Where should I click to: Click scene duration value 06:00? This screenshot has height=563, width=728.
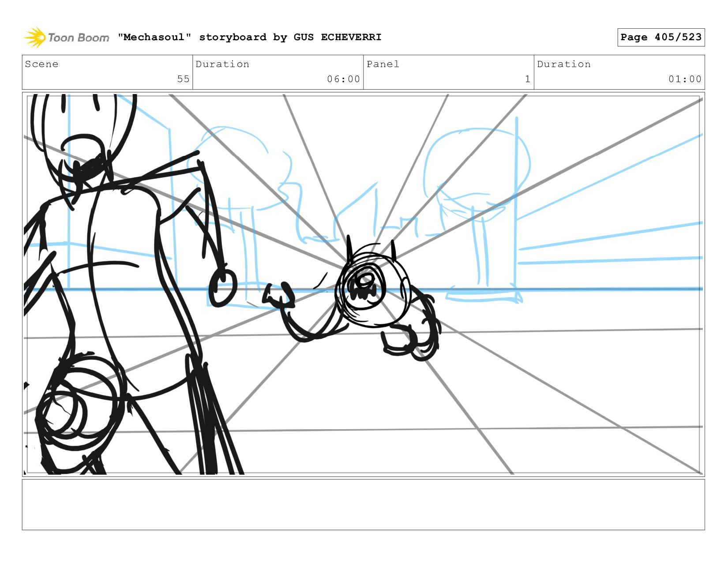[343, 79]
